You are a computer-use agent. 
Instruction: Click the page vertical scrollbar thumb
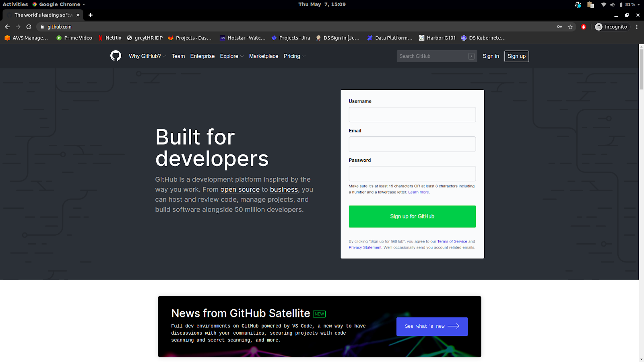[641, 69]
